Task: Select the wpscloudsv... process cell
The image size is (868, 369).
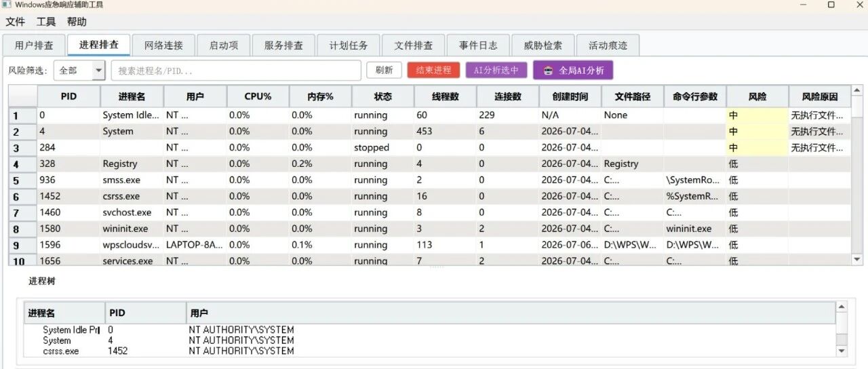Action: (132, 245)
